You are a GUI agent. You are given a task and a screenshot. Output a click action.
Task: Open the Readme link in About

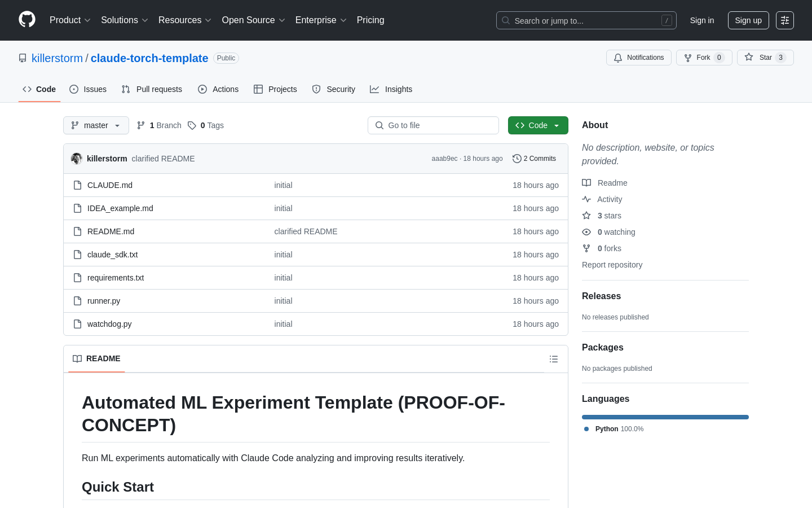604,183
